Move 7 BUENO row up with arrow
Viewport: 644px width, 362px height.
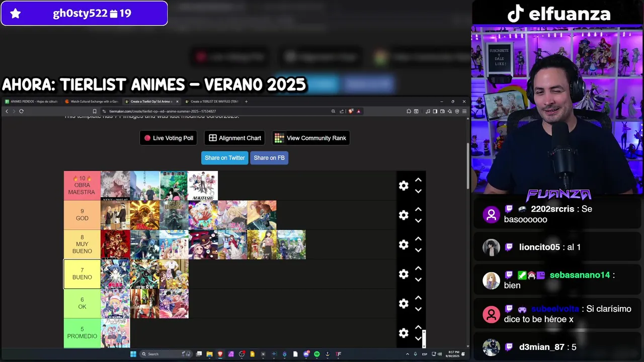pos(418,268)
